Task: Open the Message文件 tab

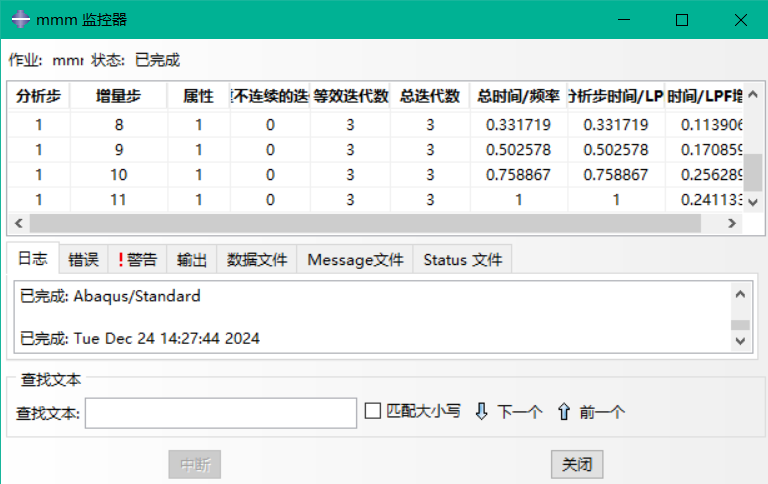Action: click(x=355, y=260)
